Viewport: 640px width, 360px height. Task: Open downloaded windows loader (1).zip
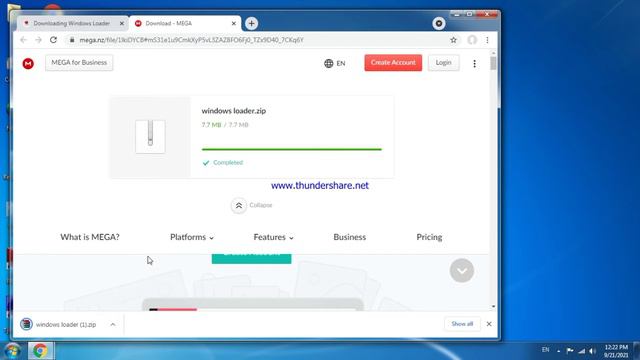click(x=59, y=324)
